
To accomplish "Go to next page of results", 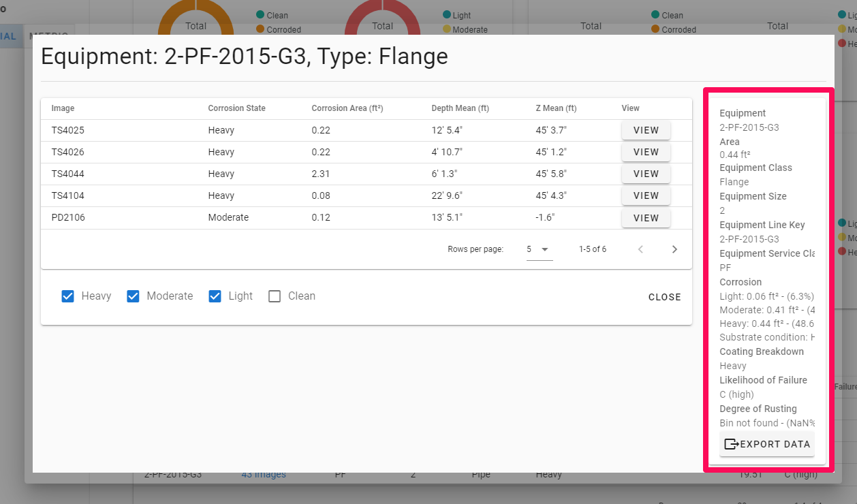I will click(x=674, y=249).
